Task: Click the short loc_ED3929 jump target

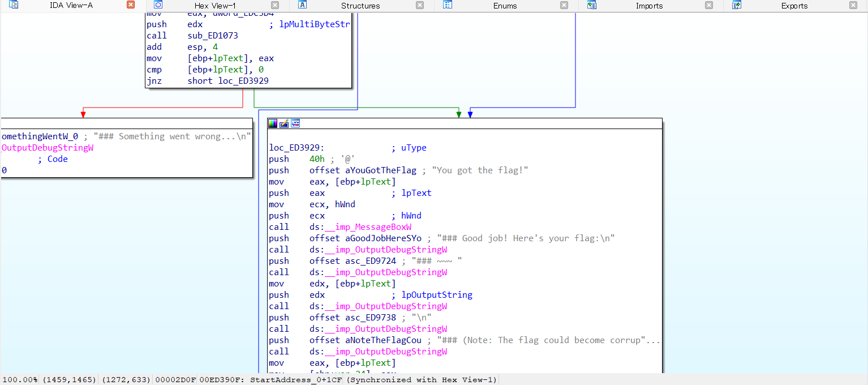Action: [228, 81]
